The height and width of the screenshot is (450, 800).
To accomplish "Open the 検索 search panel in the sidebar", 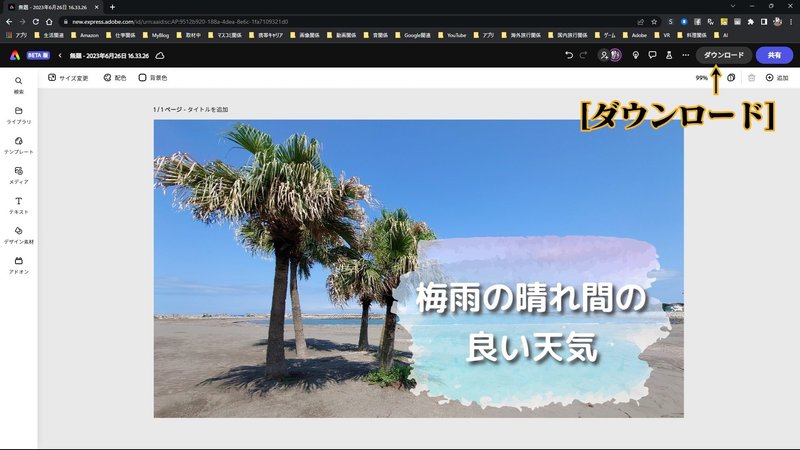I will (x=18, y=85).
